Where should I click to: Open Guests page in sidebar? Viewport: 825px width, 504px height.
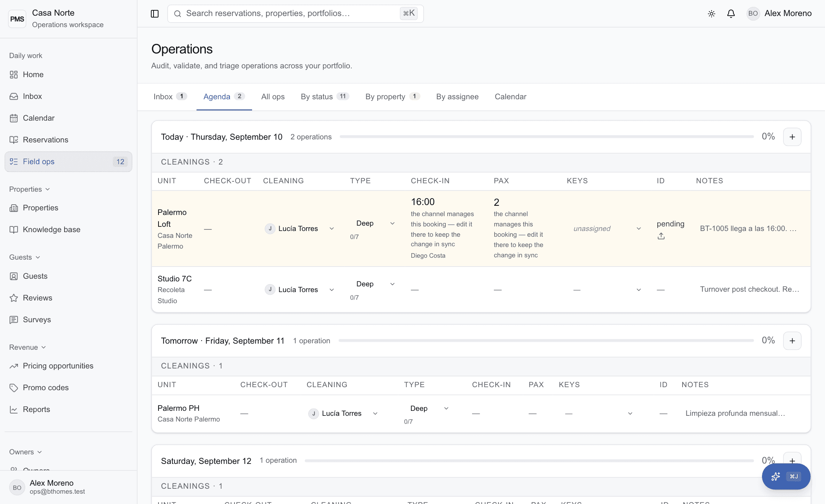tap(68, 276)
